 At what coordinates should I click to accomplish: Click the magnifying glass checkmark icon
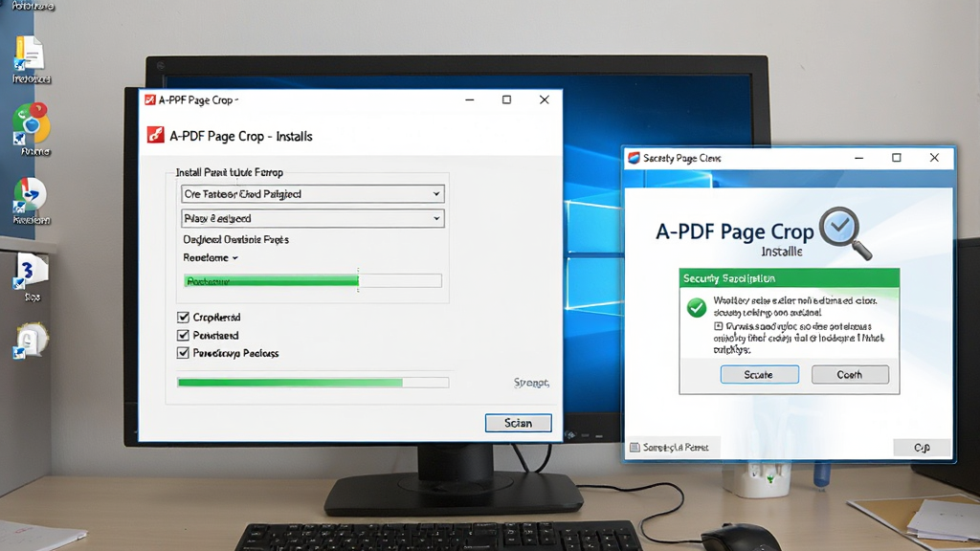pos(845,232)
